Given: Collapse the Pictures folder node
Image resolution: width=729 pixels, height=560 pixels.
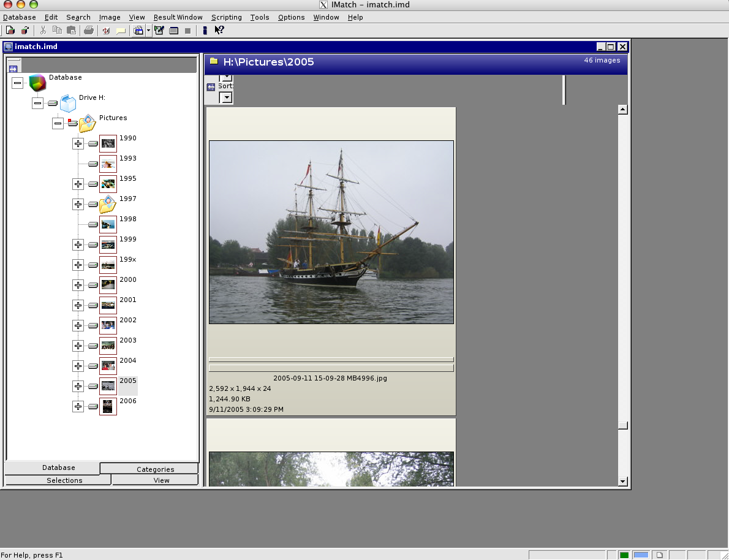Looking at the screenshot, I should click(58, 123).
